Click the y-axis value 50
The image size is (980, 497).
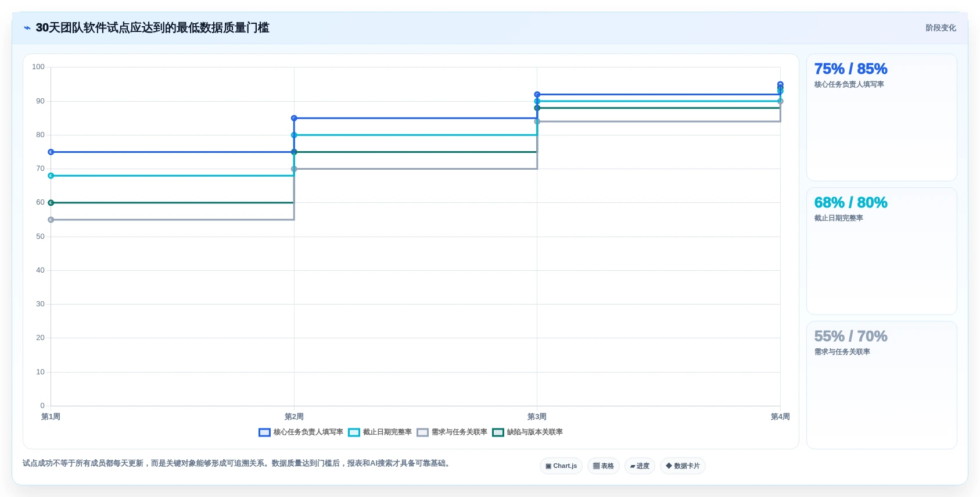[40, 237]
